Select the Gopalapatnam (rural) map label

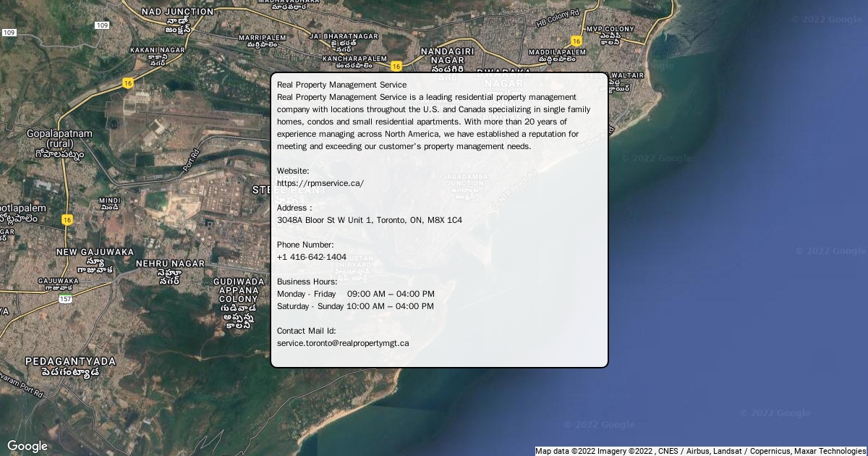pyautogui.click(x=59, y=143)
